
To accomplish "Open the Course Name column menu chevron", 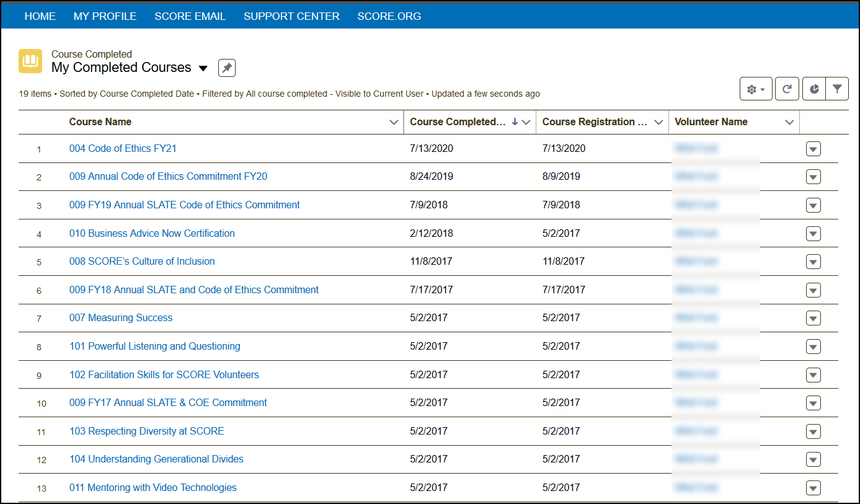I will pyautogui.click(x=394, y=122).
